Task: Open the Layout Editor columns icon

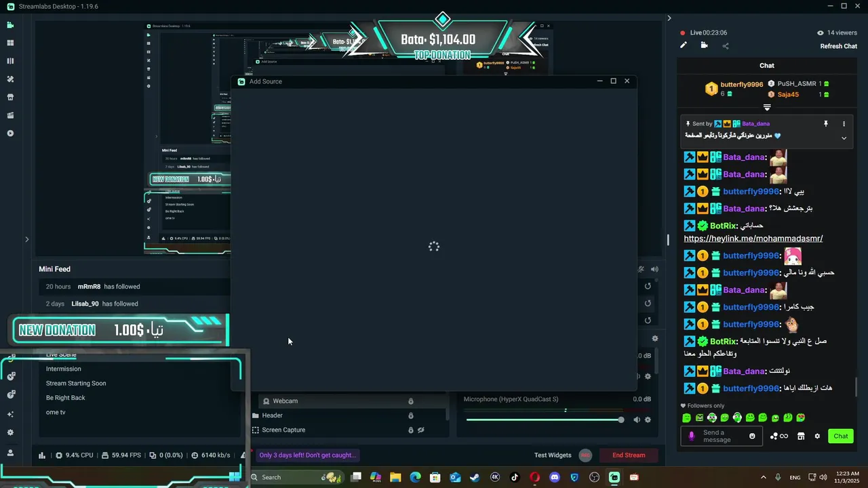Action: click(x=10, y=61)
